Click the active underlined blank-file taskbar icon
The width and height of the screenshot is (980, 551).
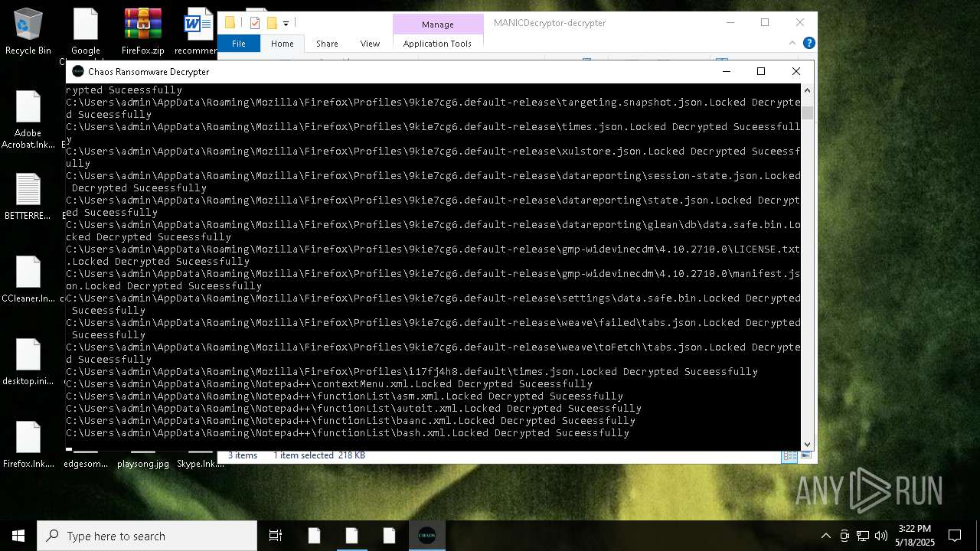point(351,536)
